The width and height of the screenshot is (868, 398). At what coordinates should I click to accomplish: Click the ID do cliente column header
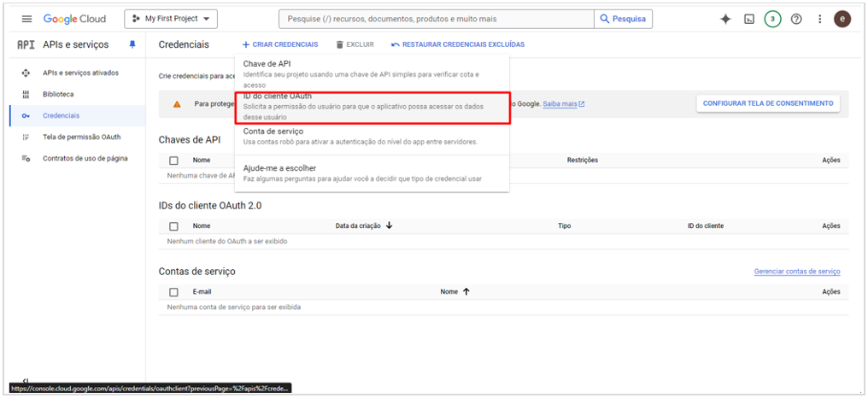(706, 225)
